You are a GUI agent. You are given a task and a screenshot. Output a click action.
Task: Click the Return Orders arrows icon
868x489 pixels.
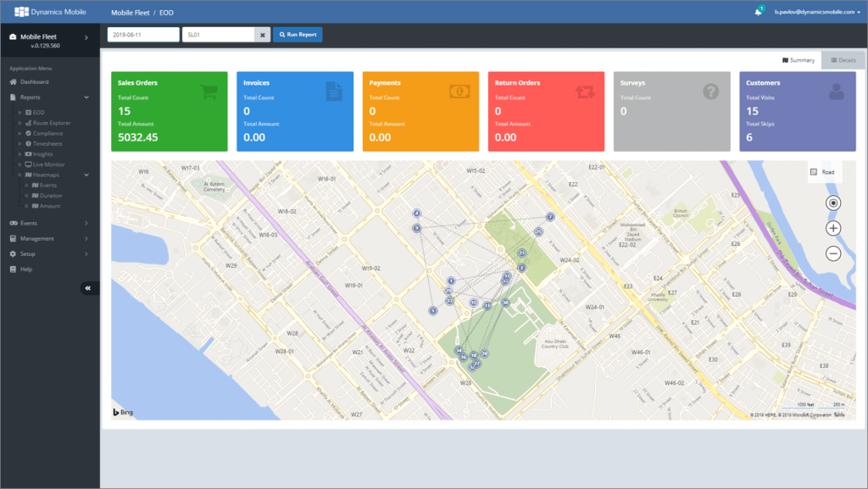[585, 92]
